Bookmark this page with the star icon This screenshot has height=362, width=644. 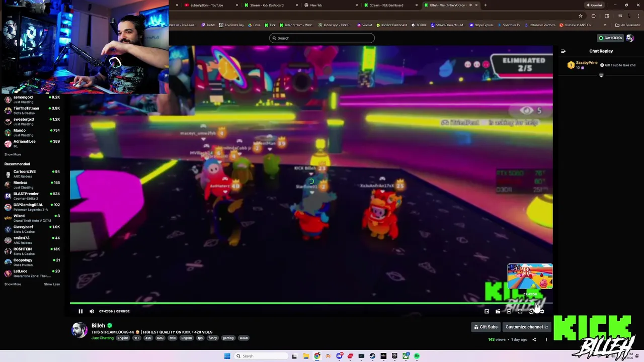[581, 16]
